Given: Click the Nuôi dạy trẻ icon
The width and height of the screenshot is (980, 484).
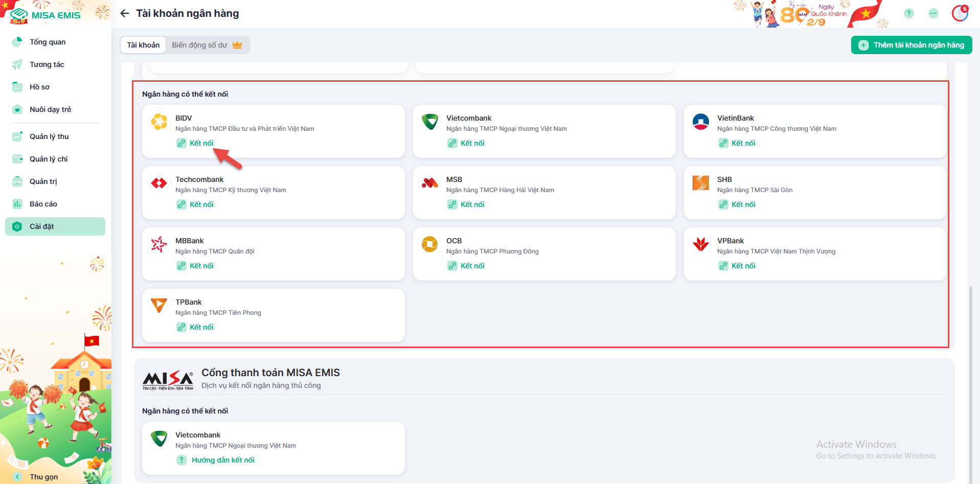Looking at the screenshot, I should tap(17, 109).
